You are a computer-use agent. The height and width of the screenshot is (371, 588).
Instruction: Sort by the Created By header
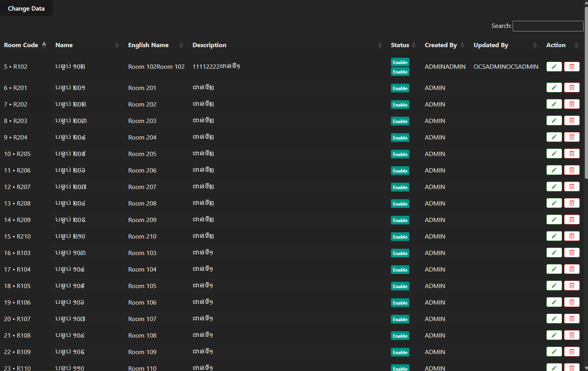click(x=440, y=45)
